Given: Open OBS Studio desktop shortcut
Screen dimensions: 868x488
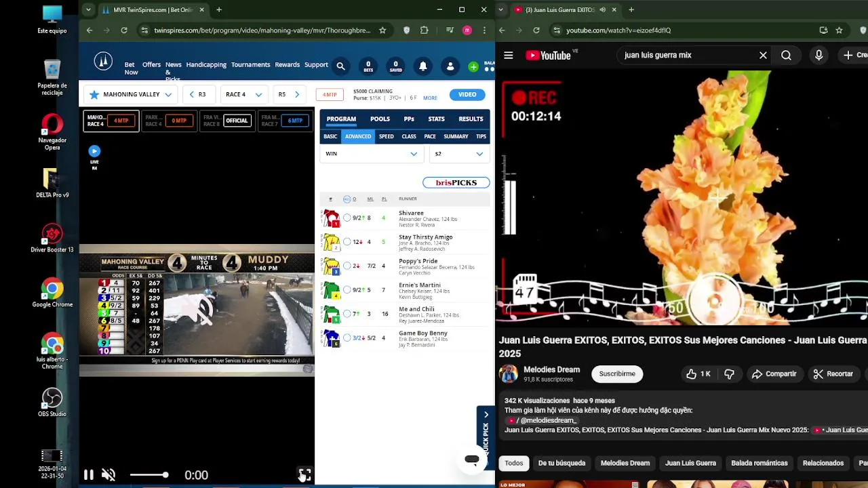Looking at the screenshot, I should [x=52, y=402].
